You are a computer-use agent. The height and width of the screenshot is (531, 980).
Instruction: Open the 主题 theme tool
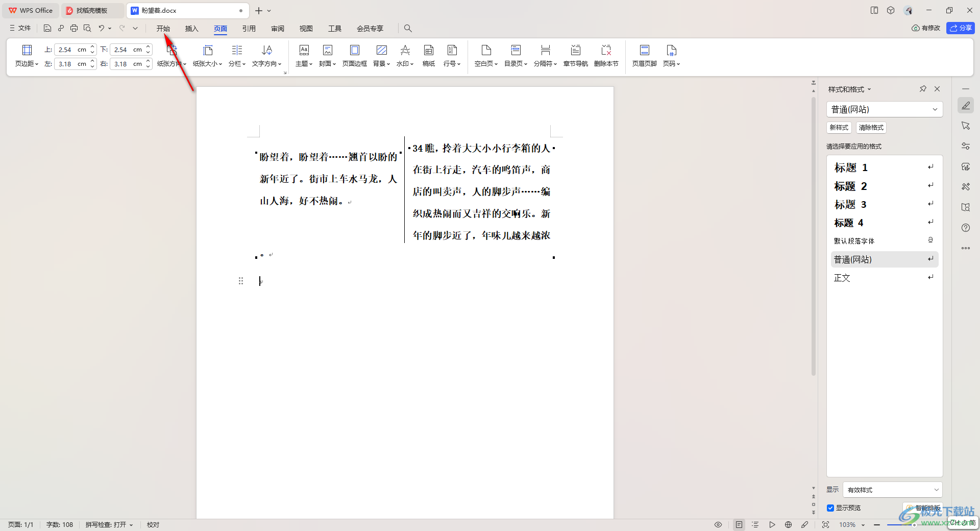304,56
